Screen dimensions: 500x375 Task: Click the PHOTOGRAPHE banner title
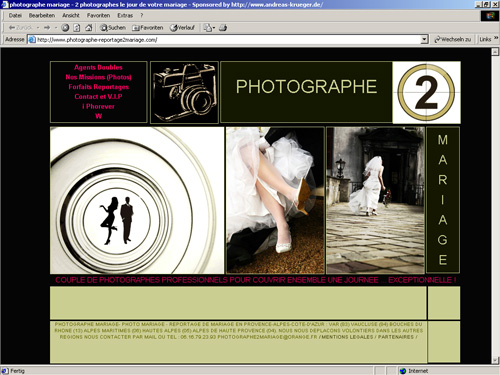[x=306, y=87]
